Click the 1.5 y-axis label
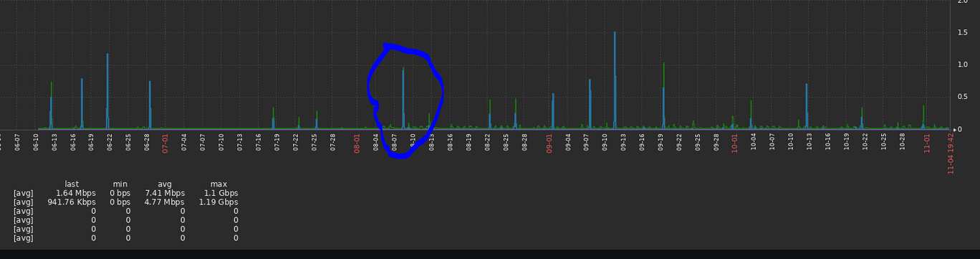 [963, 33]
